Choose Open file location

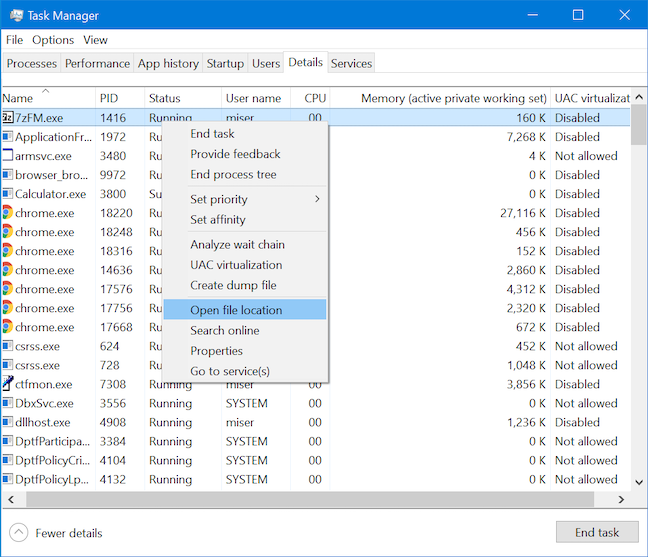click(x=245, y=310)
